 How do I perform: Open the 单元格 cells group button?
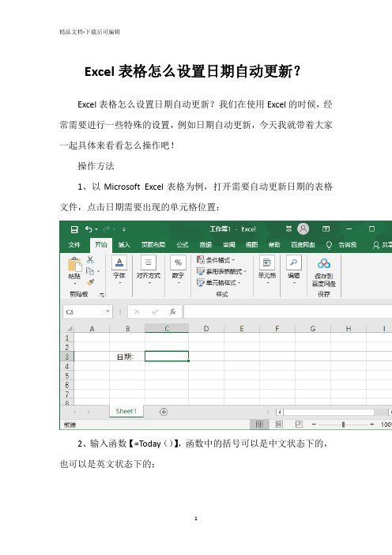click(267, 270)
